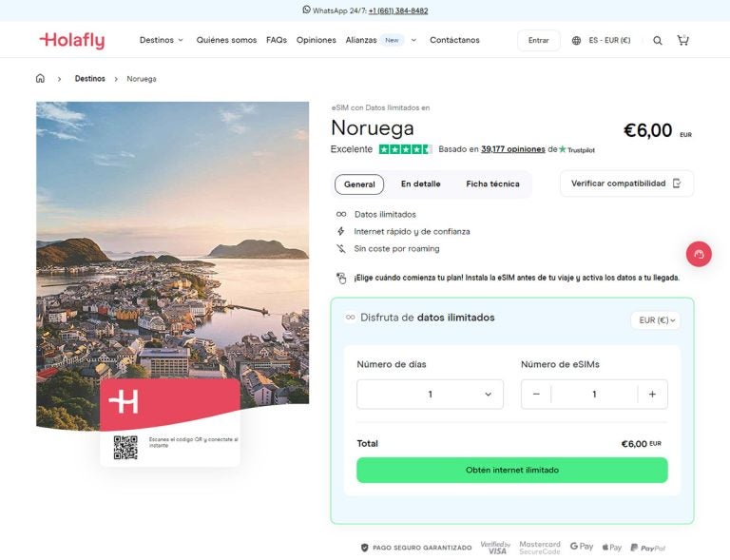The width and height of the screenshot is (730, 560).
Task: Increase number of eSIMs with plus
Action: click(x=652, y=395)
